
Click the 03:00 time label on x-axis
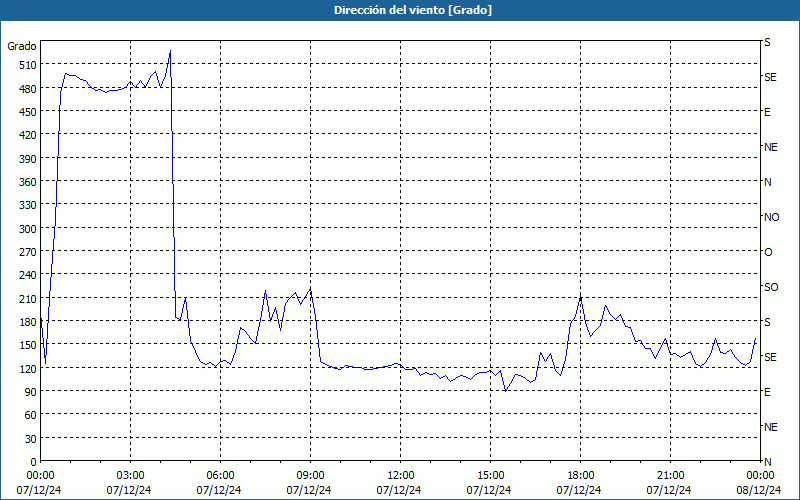tap(131, 476)
